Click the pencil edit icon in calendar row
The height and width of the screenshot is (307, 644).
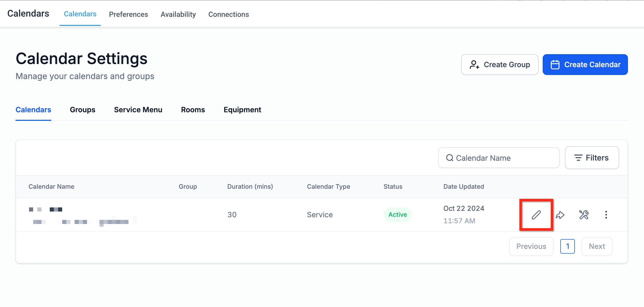536,215
